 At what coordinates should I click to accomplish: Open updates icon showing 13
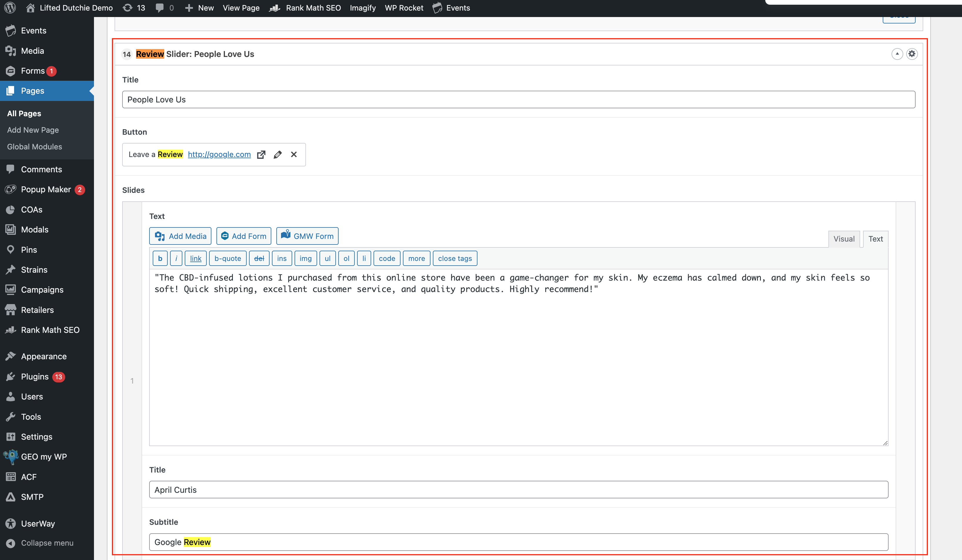coord(134,8)
